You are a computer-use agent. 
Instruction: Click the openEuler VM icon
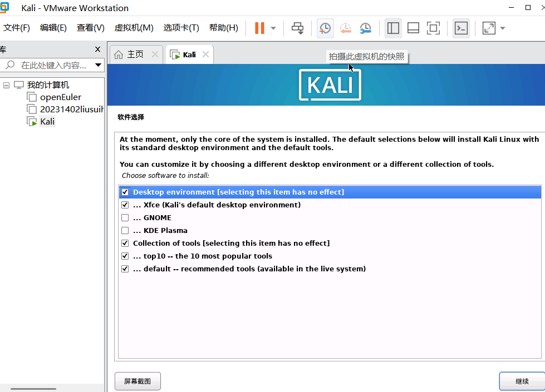pos(32,97)
